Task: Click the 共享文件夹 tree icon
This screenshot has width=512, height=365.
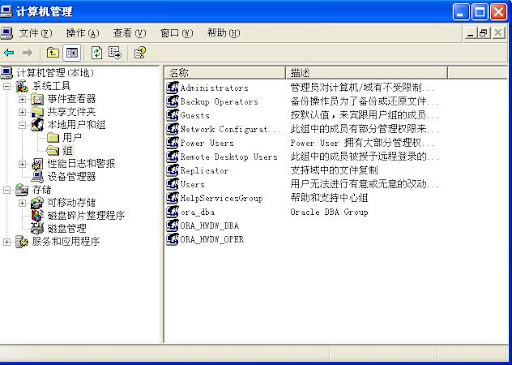Action: pos(38,112)
